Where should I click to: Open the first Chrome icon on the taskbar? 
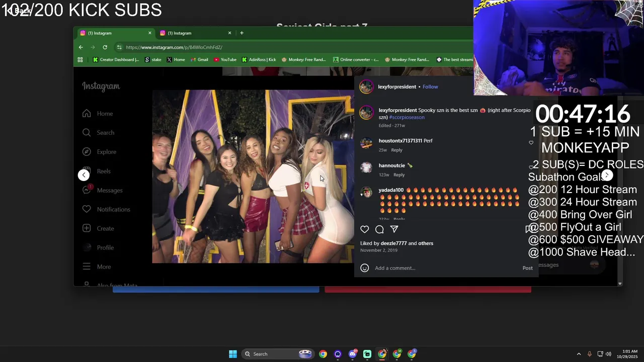323,354
